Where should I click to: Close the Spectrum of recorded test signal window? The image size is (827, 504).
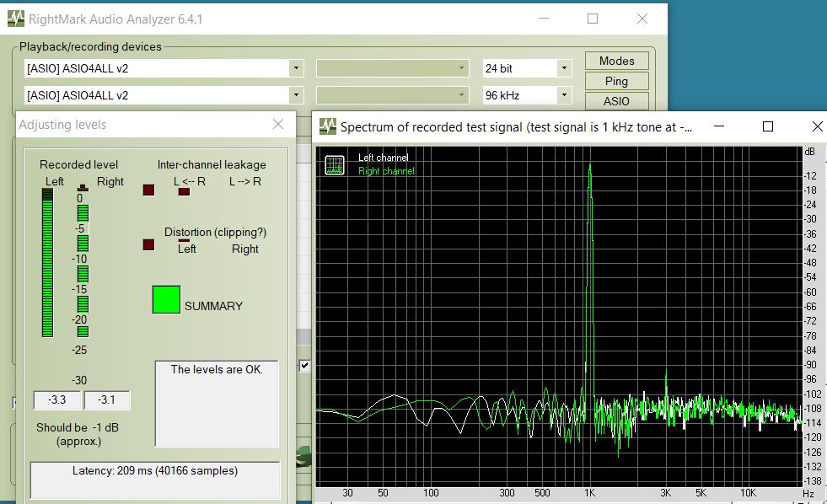(817, 126)
